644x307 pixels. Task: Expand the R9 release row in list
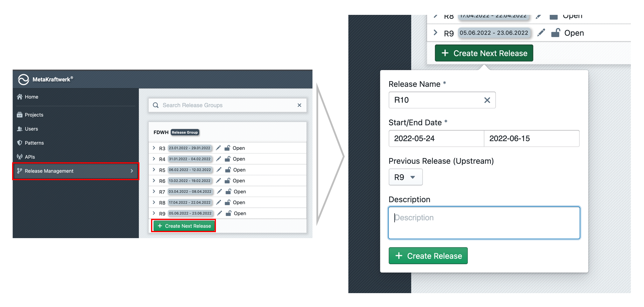pos(154,213)
